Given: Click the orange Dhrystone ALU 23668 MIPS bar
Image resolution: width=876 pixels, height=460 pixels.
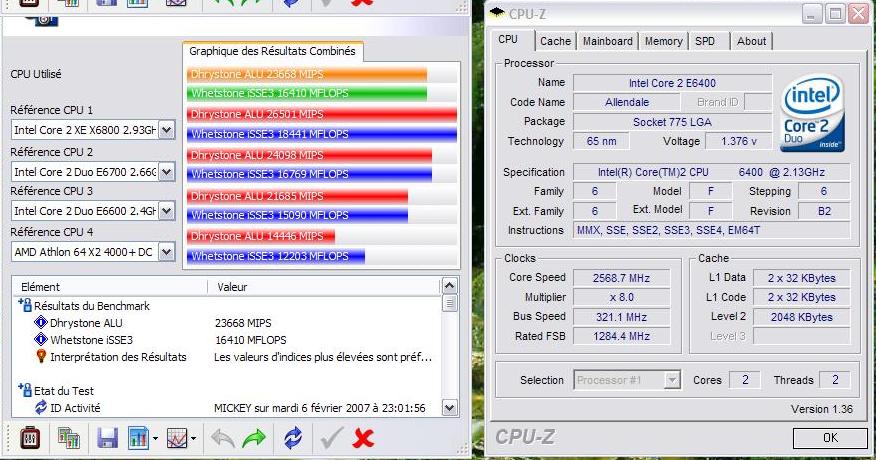Looking at the screenshot, I should [x=306, y=74].
